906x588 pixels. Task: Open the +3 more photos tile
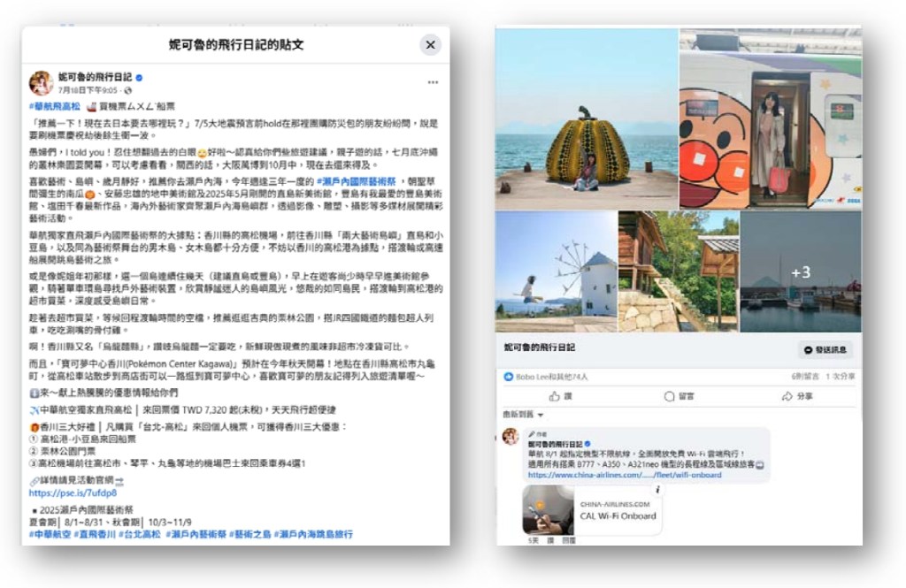pyautogui.click(x=800, y=272)
